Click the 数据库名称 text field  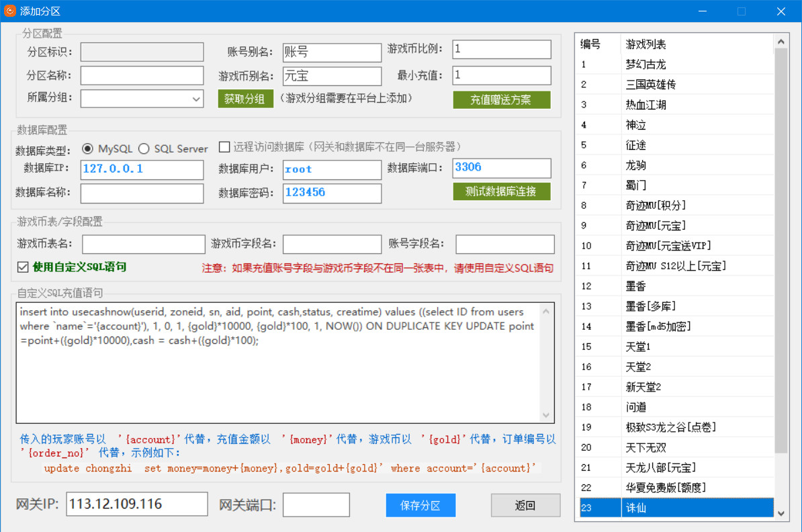(x=142, y=193)
